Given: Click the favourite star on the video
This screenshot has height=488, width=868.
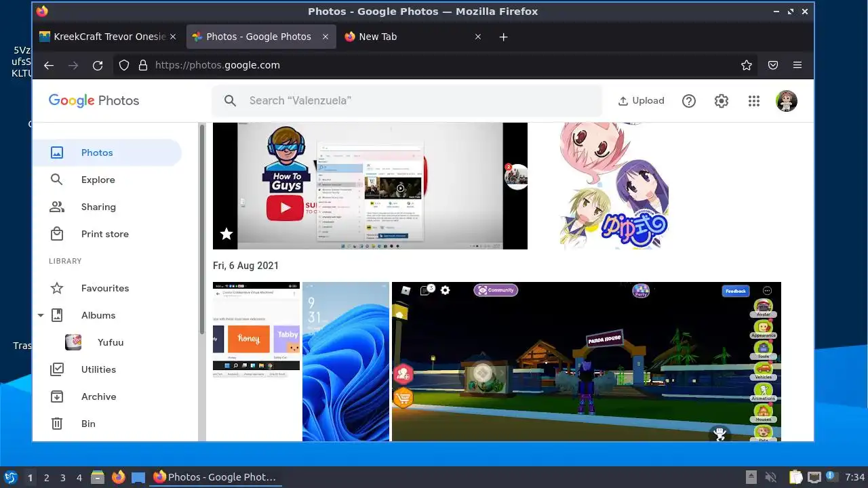Looking at the screenshot, I should pyautogui.click(x=226, y=234).
